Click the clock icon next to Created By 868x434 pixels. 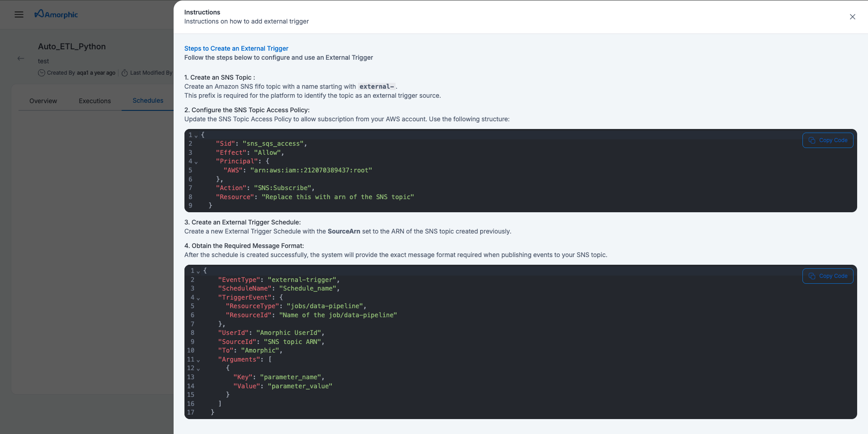coord(42,73)
